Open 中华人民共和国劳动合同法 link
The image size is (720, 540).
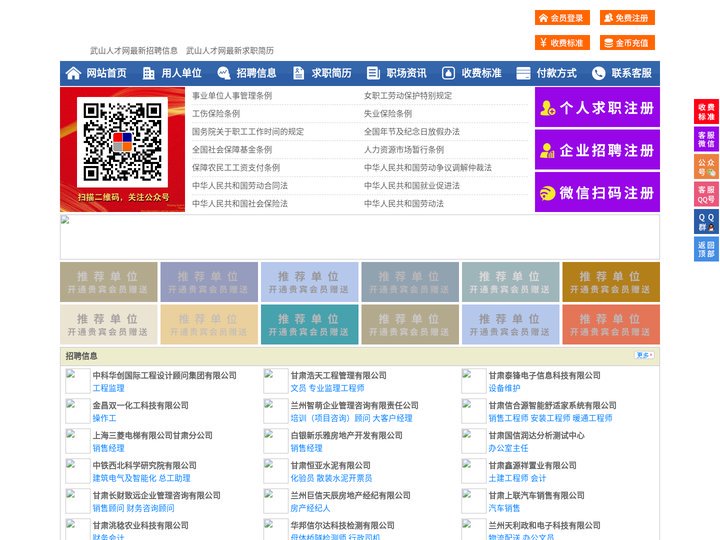[240, 186]
